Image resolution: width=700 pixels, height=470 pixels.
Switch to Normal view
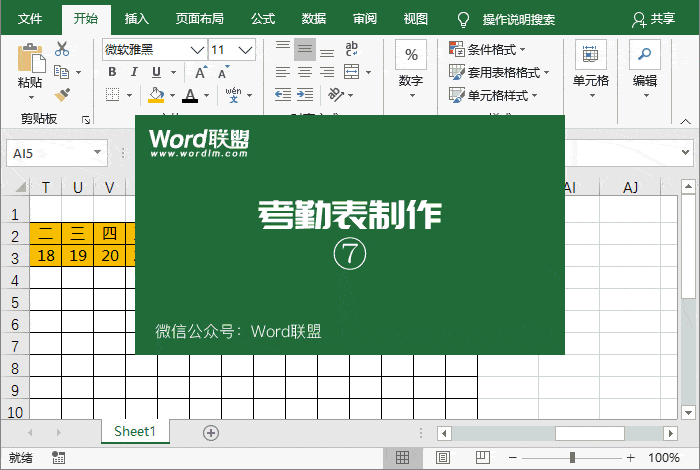coord(402,458)
